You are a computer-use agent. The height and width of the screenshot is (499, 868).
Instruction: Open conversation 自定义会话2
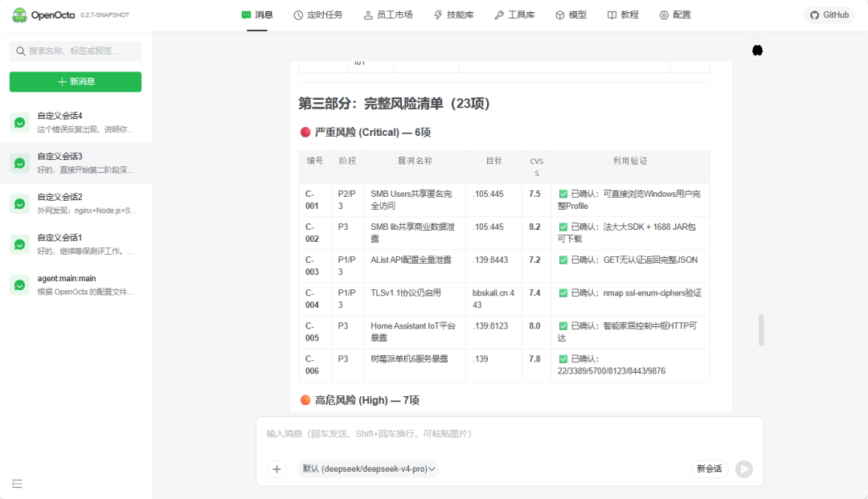(76, 203)
